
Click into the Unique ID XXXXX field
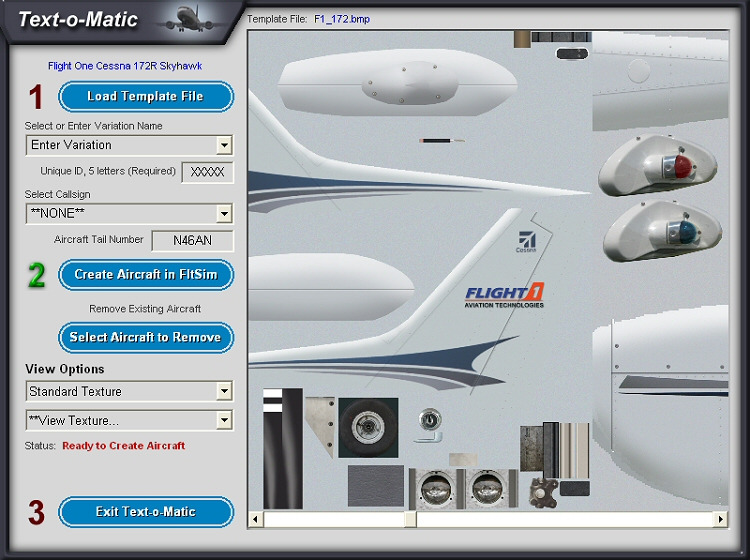click(x=208, y=172)
